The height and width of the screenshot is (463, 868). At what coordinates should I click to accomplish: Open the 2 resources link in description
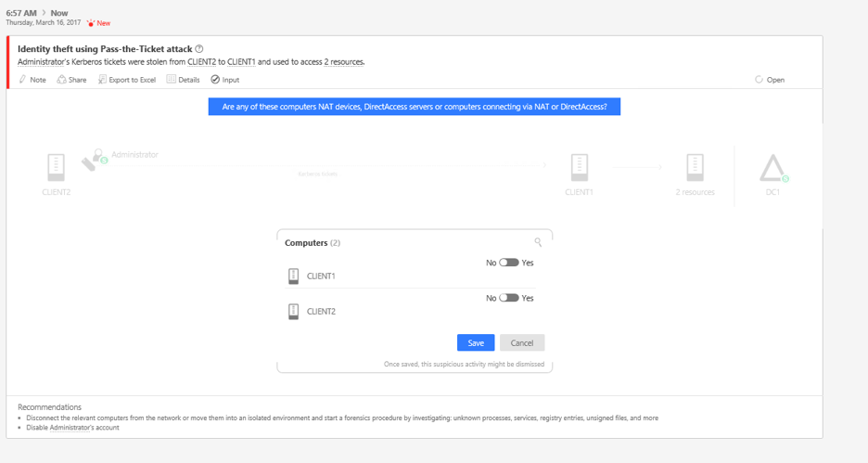pos(344,62)
